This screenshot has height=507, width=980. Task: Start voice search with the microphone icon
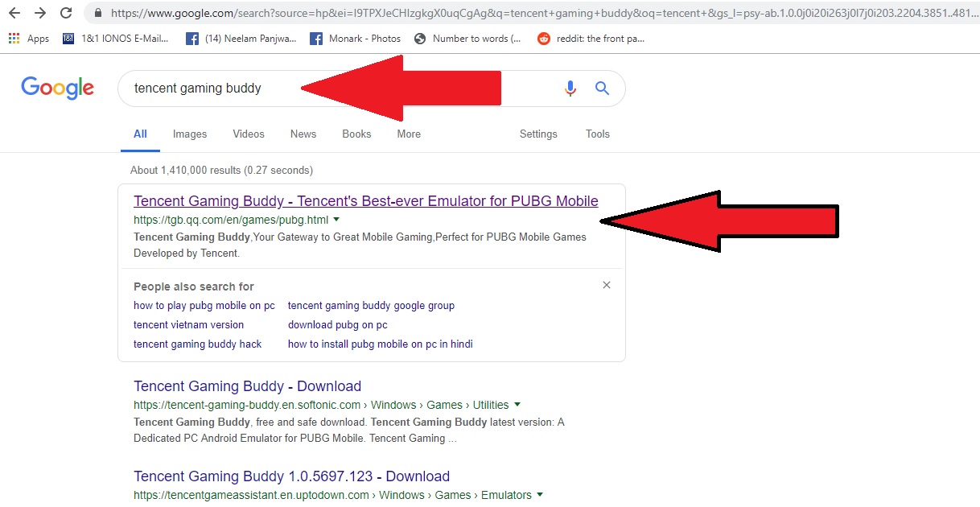tap(570, 89)
